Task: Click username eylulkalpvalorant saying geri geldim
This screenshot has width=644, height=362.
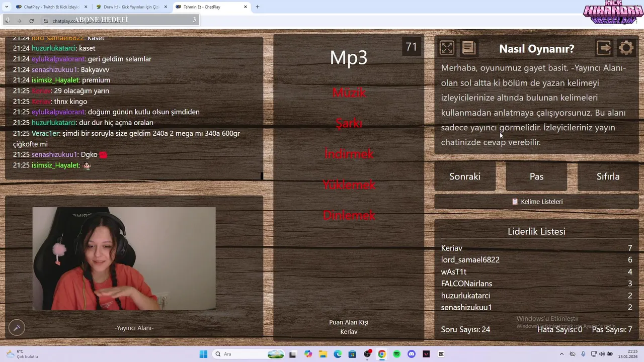Action: pos(58,59)
